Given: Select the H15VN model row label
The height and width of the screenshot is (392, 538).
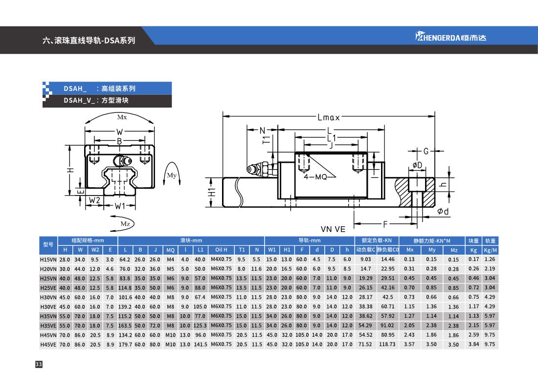Looking at the screenshot, I should pyautogui.click(x=48, y=260).
